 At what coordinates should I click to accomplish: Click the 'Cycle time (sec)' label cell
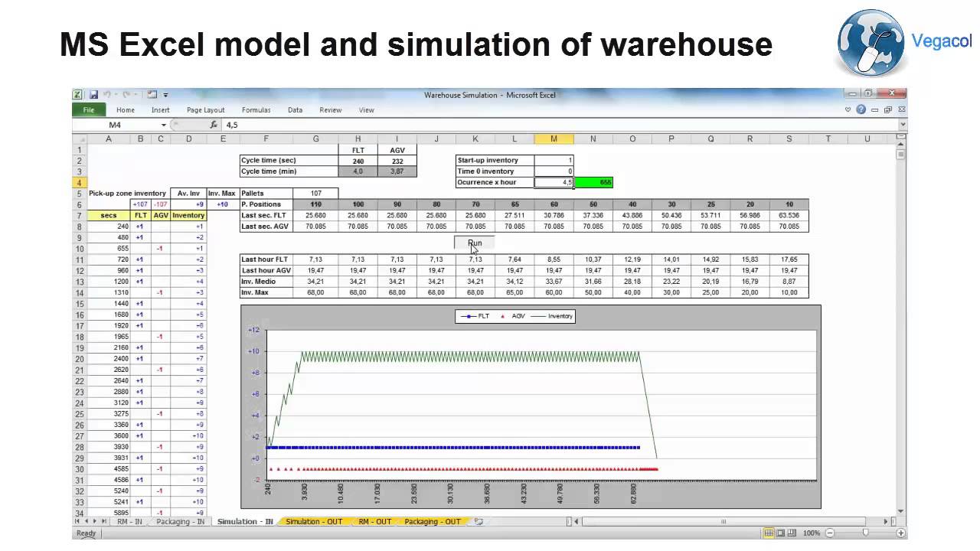[289, 161]
